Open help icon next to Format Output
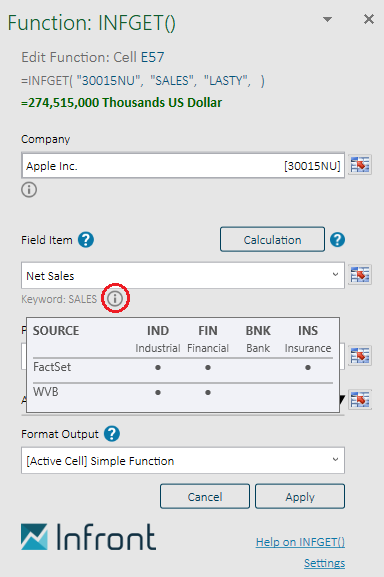This screenshot has height=577, width=384. click(x=112, y=434)
